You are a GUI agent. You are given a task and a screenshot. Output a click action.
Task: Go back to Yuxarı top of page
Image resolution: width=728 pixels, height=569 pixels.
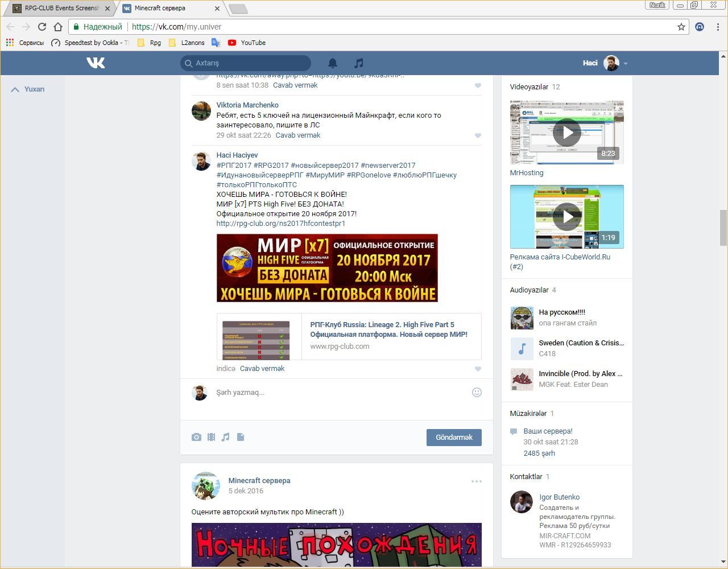click(x=28, y=89)
